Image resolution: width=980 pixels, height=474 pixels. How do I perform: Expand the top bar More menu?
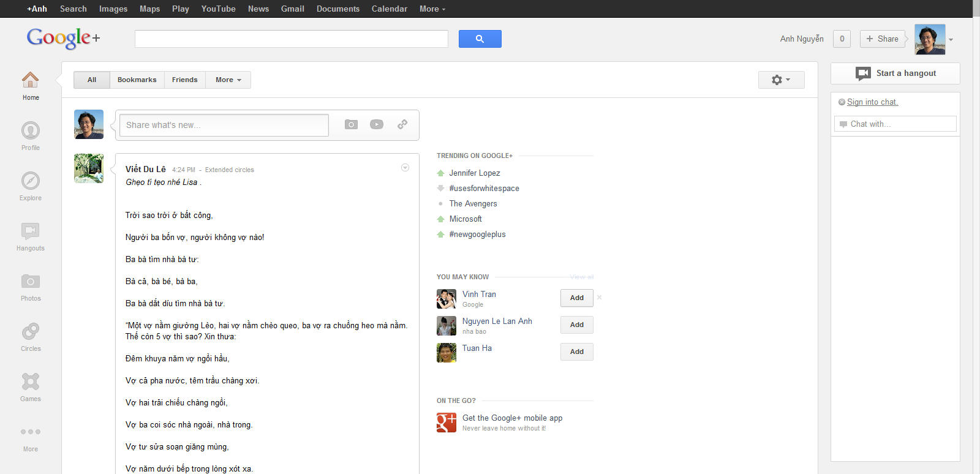[x=432, y=9]
